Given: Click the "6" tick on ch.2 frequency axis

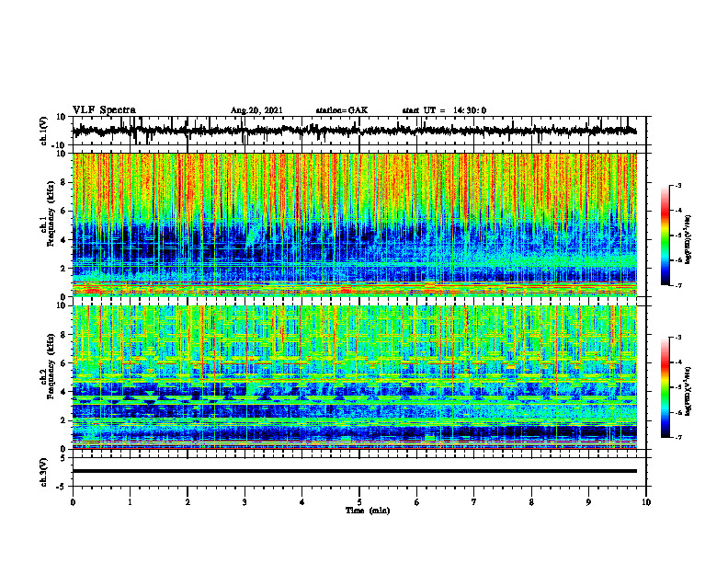Looking at the screenshot, I should [x=63, y=363].
